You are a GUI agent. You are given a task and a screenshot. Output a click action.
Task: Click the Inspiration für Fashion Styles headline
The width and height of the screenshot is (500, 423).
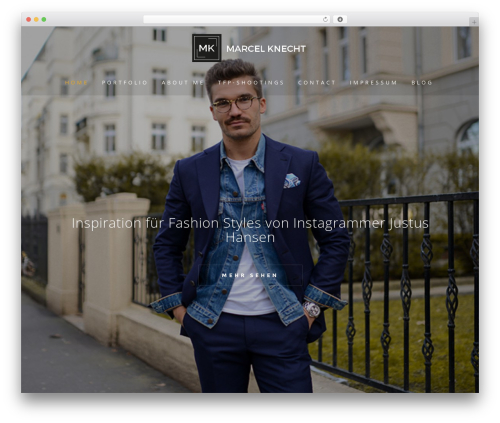(250, 230)
